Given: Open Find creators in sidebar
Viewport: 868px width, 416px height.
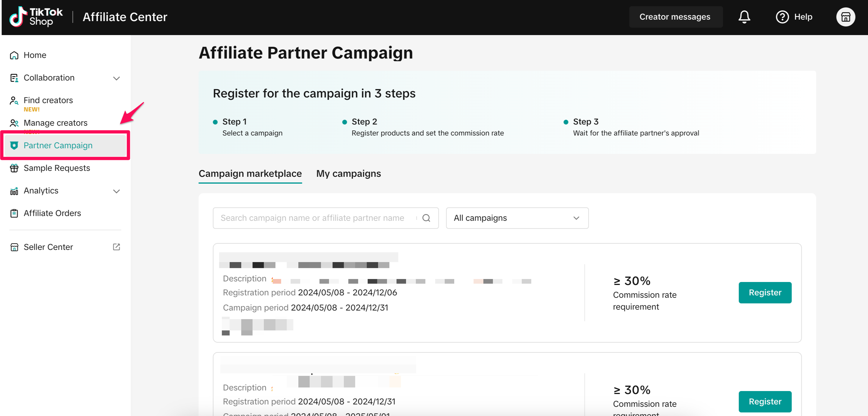Looking at the screenshot, I should 48,100.
